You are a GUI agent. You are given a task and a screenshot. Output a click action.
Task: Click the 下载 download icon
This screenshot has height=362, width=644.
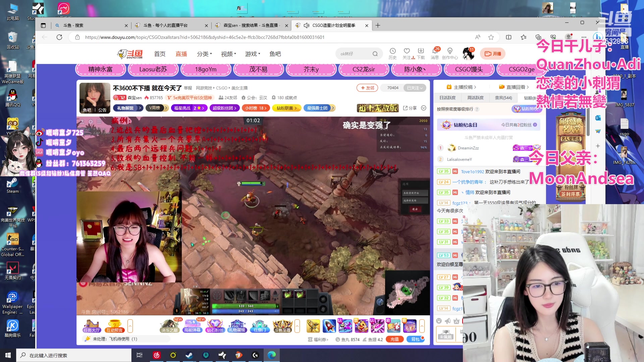click(x=421, y=53)
